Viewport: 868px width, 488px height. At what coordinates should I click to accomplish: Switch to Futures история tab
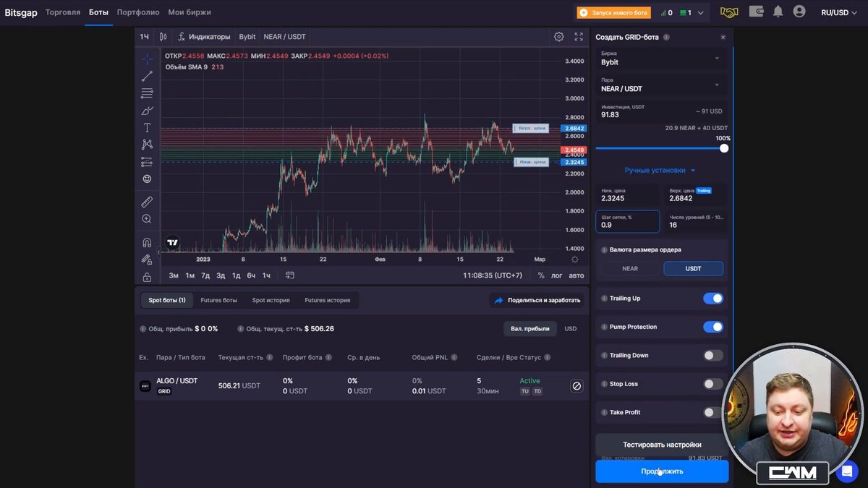(x=328, y=300)
